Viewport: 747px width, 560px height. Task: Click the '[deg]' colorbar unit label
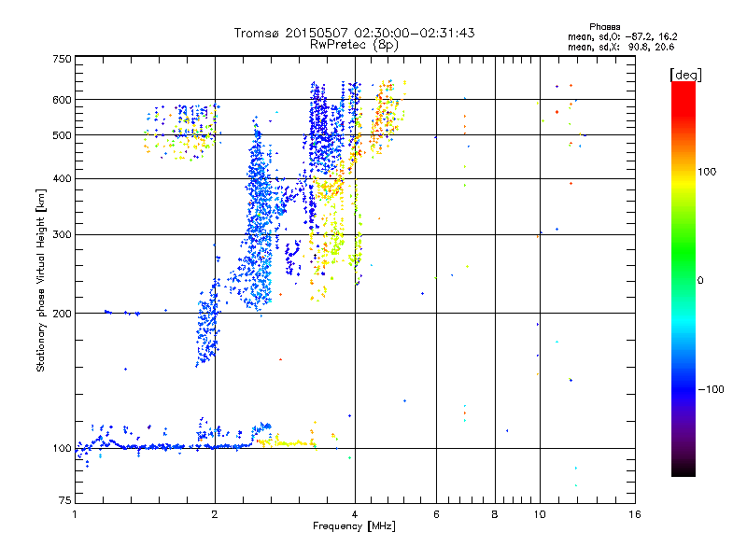[x=685, y=75]
